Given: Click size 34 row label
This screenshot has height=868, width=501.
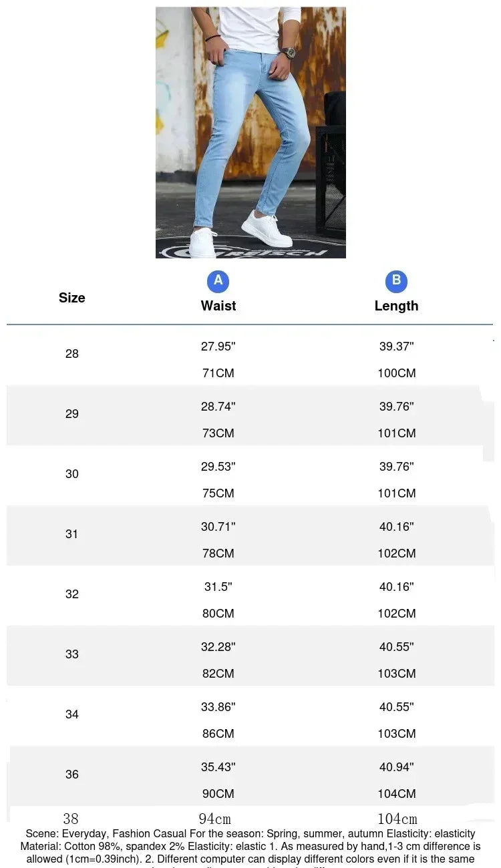Looking at the screenshot, I should coord(72,714).
